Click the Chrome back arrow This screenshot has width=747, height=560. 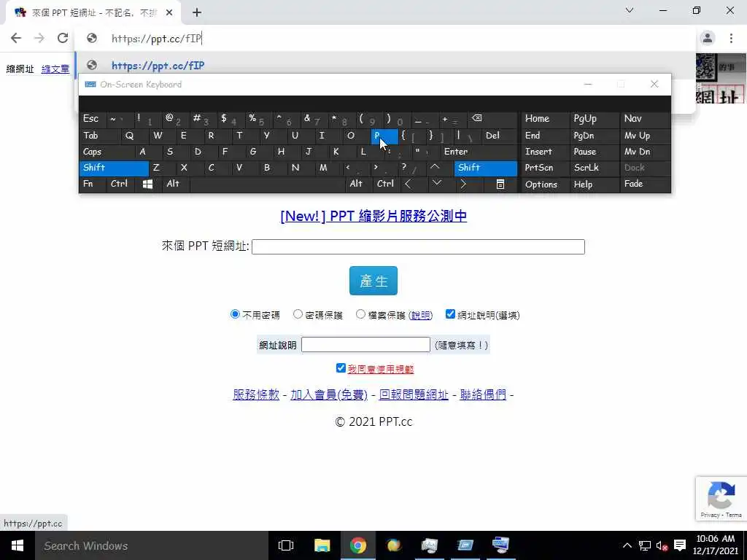(16, 38)
